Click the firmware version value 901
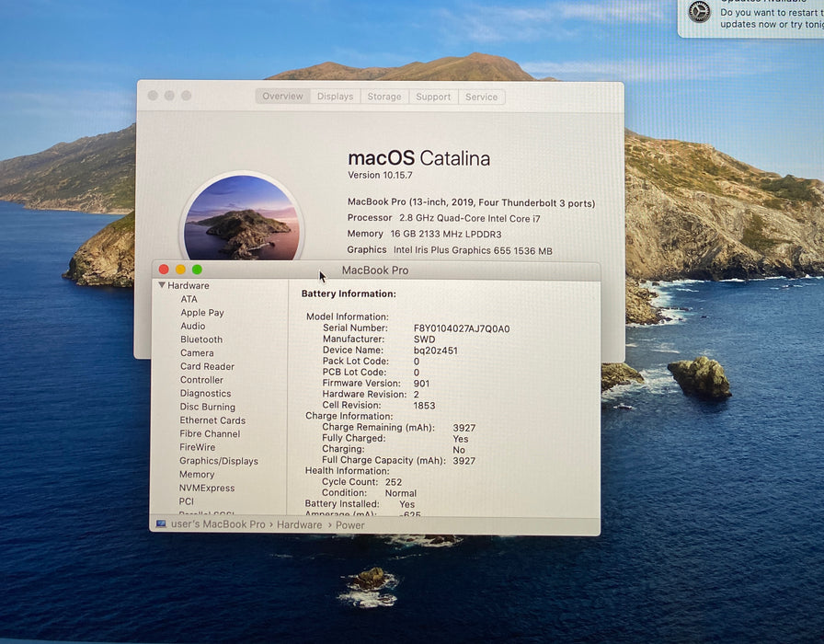This screenshot has width=824, height=644. coord(421,384)
